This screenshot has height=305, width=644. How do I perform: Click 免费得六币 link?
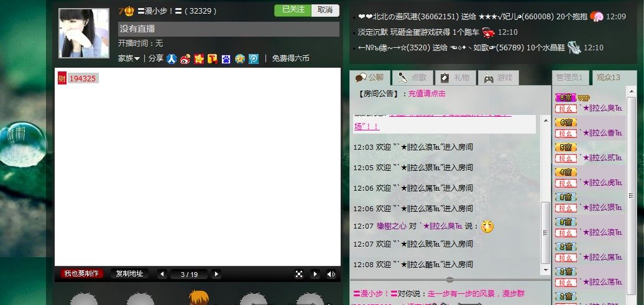291,58
